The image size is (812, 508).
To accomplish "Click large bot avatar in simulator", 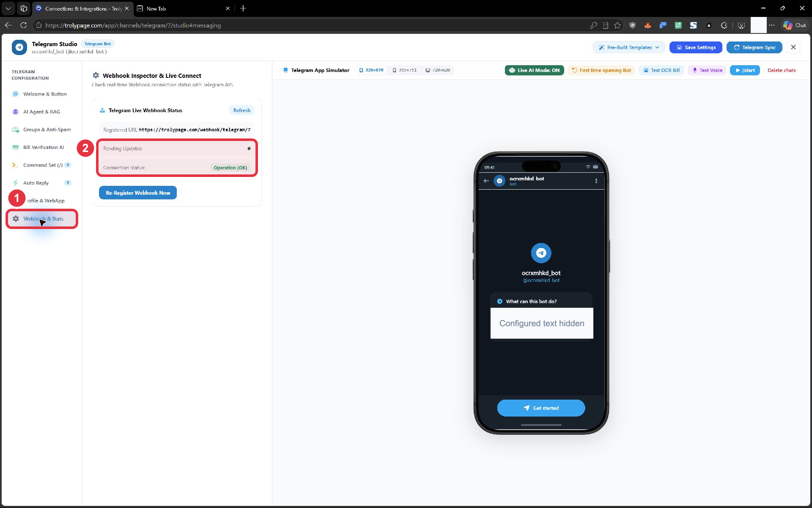I will coord(541,253).
